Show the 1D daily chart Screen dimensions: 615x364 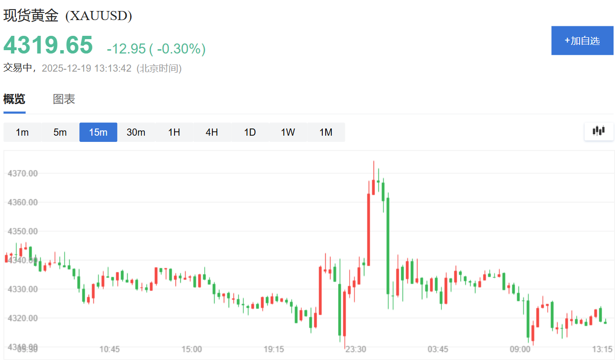pyautogui.click(x=250, y=132)
